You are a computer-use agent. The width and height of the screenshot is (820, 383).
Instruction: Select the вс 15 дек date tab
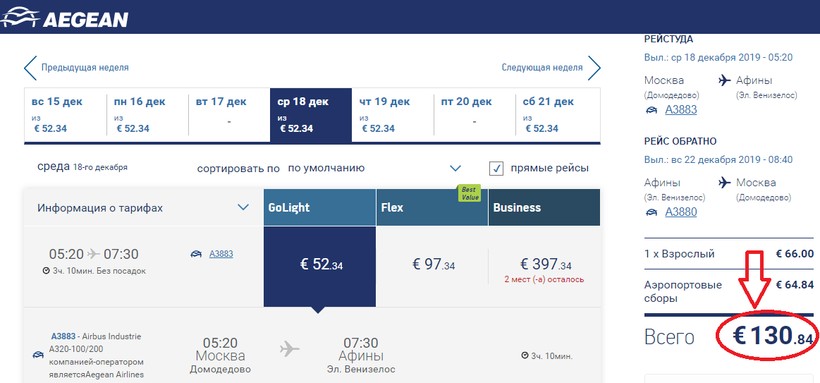click(65, 115)
